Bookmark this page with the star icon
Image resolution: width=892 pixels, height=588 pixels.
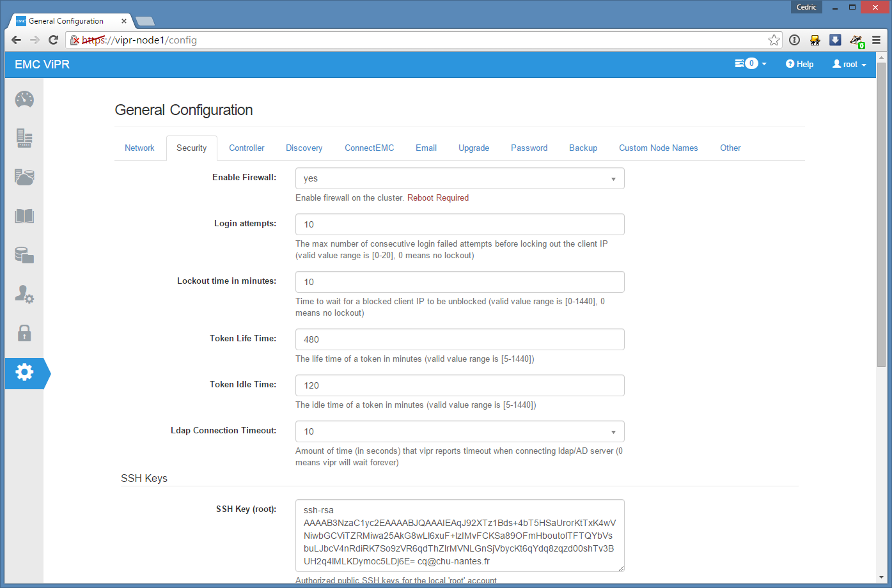click(x=774, y=40)
